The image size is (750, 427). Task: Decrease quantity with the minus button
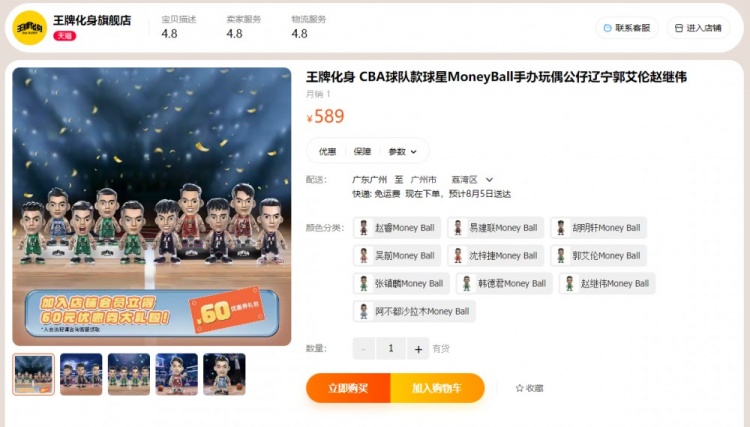pos(364,349)
